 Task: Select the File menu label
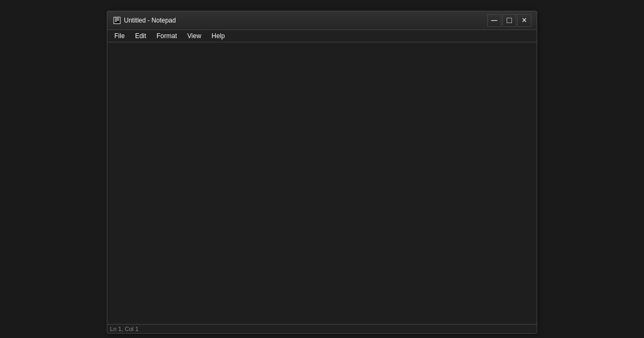point(119,36)
